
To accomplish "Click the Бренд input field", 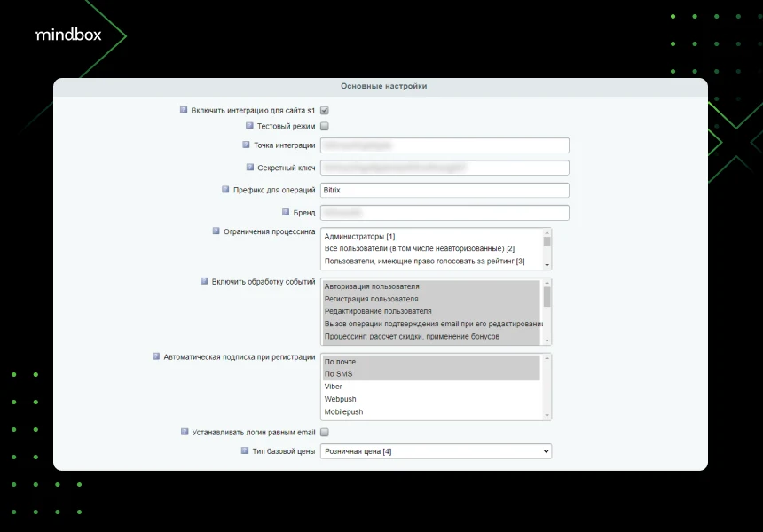I will [x=444, y=213].
